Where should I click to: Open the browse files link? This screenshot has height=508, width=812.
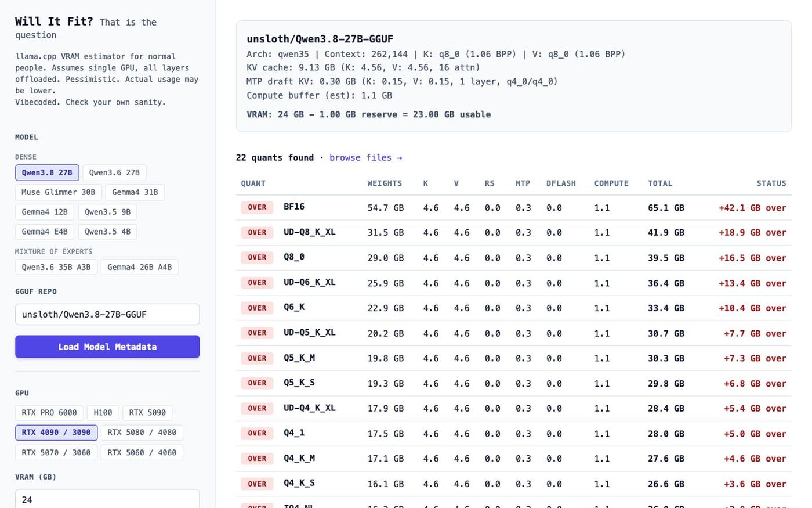coord(366,157)
